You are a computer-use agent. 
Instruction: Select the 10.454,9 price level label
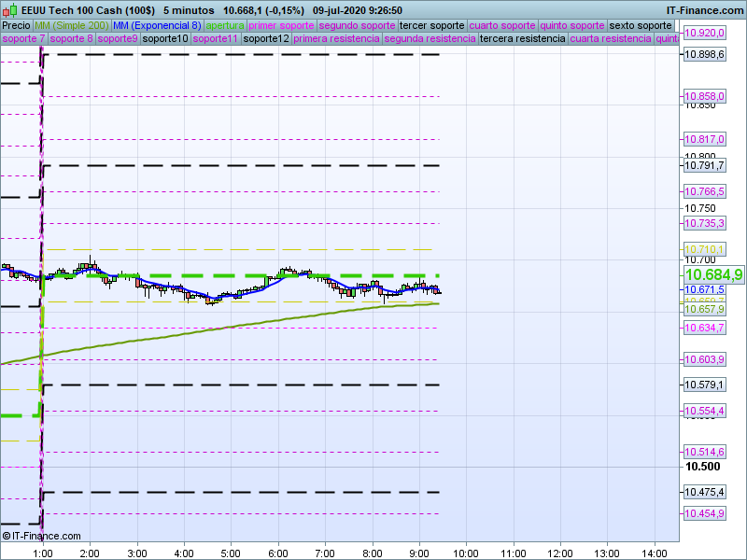pos(705,514)
